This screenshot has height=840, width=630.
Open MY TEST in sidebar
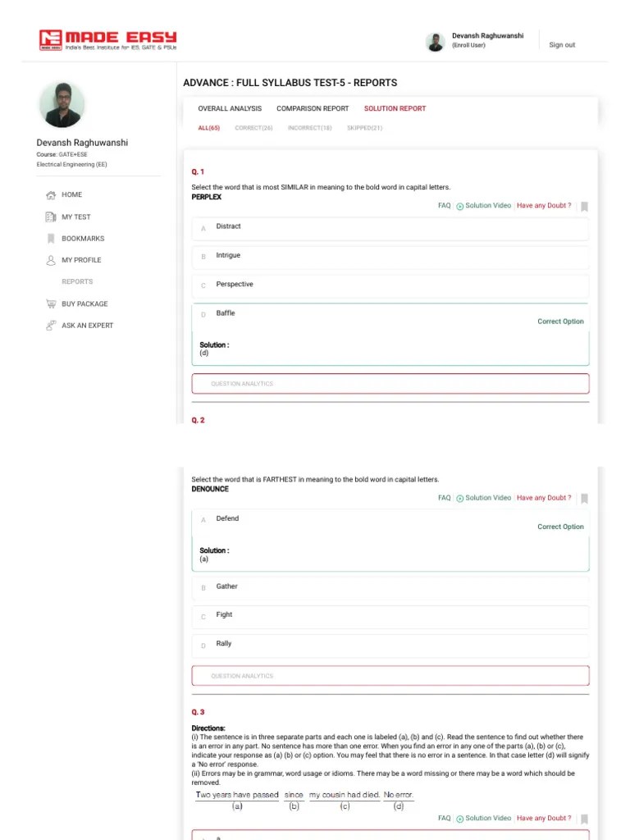click(x=76, y=217)
